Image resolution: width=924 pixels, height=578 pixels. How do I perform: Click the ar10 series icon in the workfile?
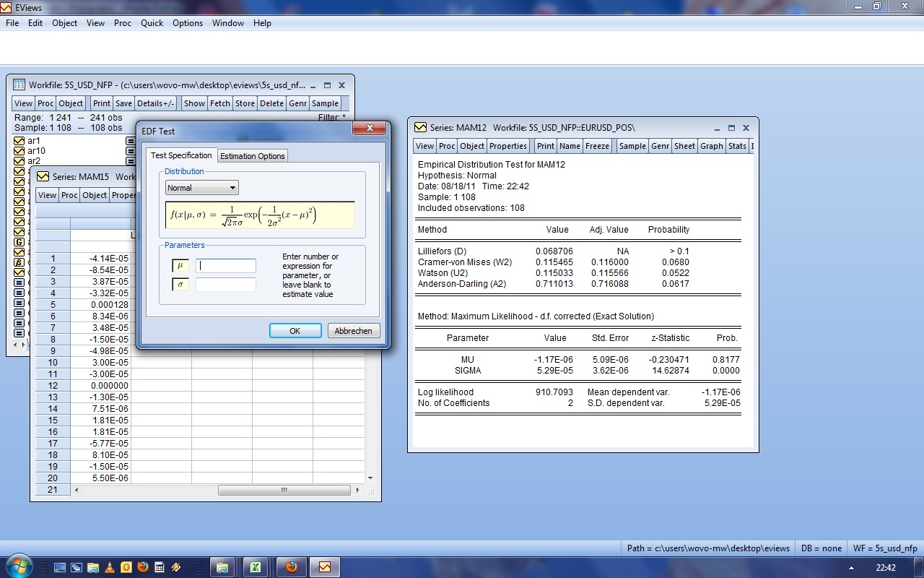pyautogui.click(x=19, y=151)
